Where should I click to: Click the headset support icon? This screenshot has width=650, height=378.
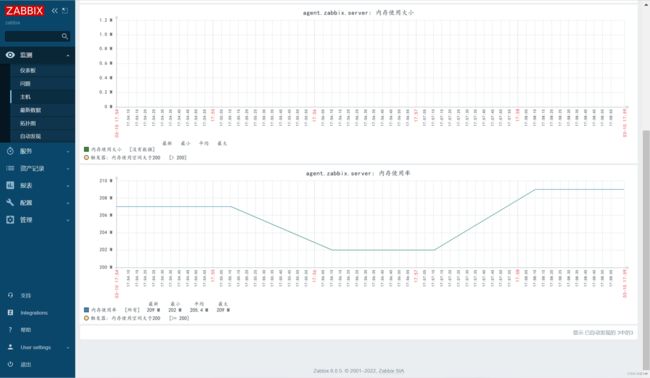[x=10, y=295]
